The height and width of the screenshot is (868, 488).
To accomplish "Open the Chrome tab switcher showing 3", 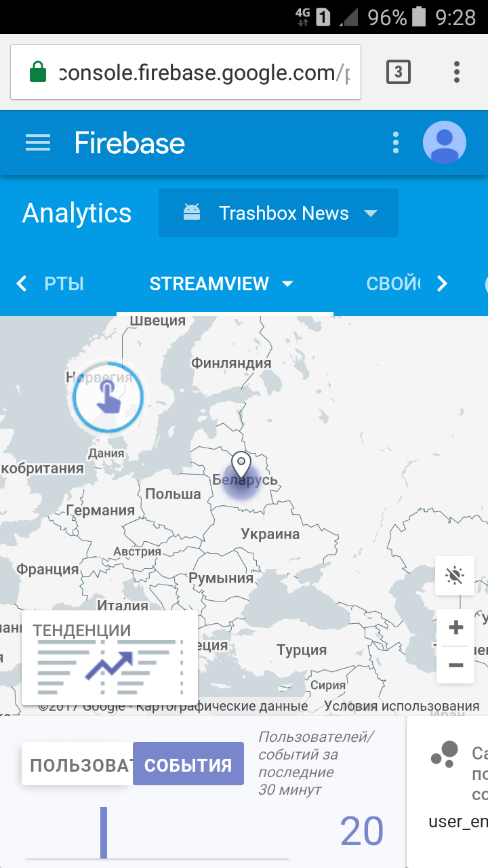I will coord(399,72).
